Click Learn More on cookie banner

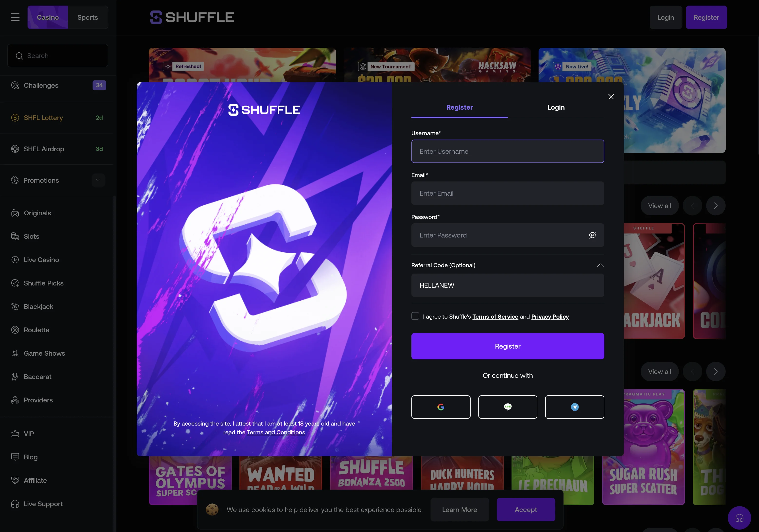coord(459,510)
